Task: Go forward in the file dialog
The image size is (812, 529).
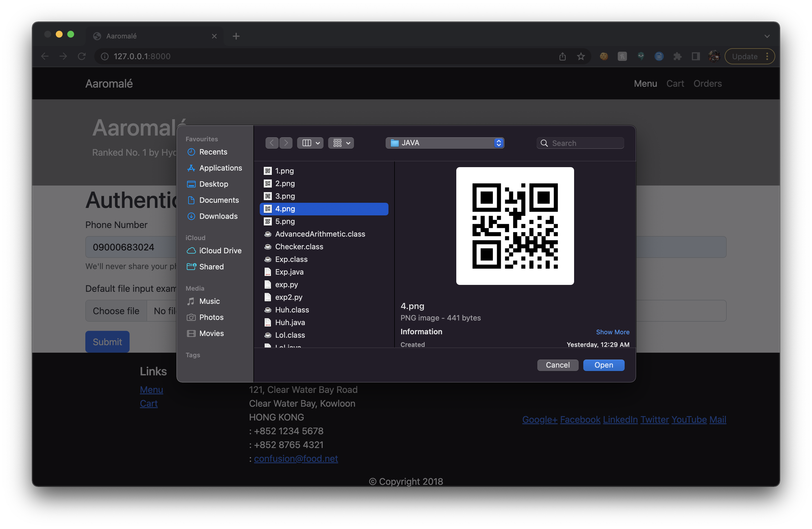Action: [286, 143]
